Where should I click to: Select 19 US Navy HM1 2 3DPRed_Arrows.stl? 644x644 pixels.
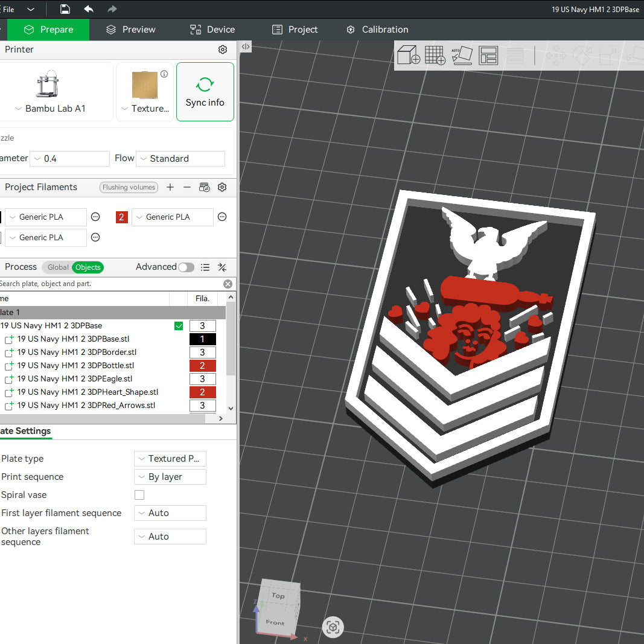86,406
